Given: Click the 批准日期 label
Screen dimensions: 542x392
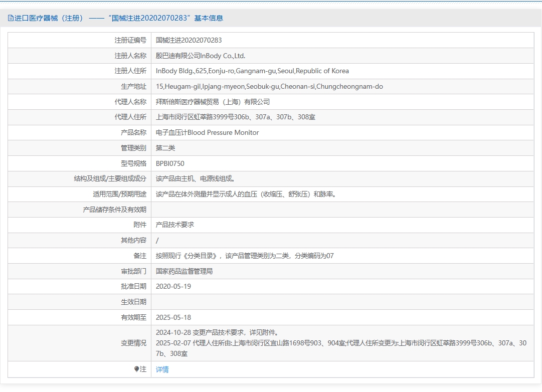Looking at the screenshot, I should pyautogui.click(x=133, y=286).
